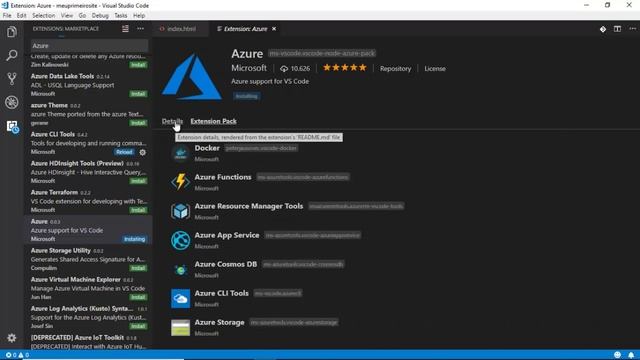Select the Details tab
The image size is (640, 360).
tap(172, 121)
